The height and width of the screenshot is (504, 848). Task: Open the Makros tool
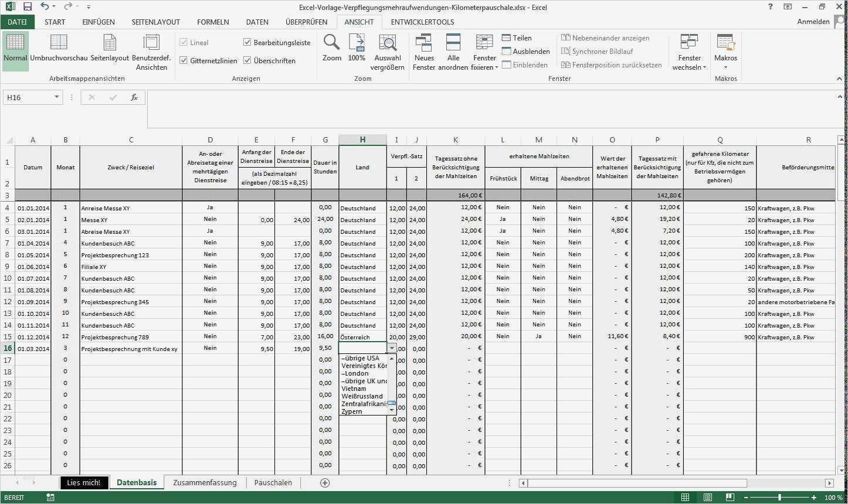725,50
